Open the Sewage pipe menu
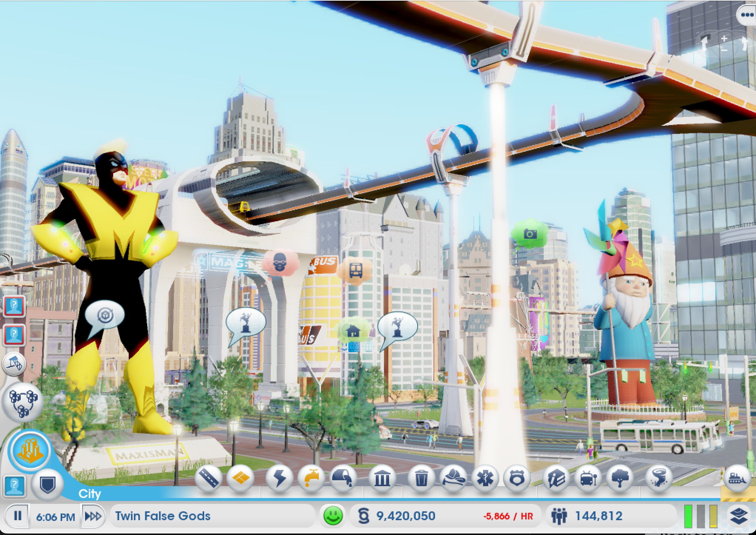This screenshot has height=535, width=756. click(x=343, y=478)
